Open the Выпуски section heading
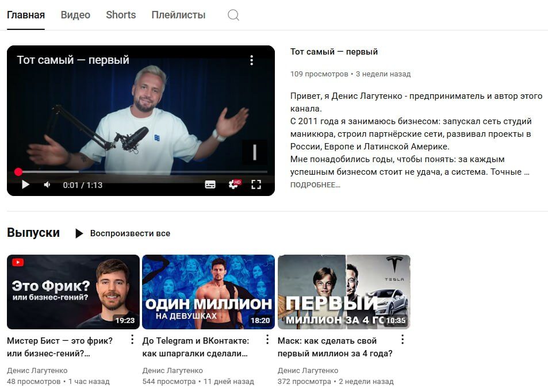Image resolution: width=548 pixels, height=392 pixels. pyautogui.click(x=33, y=233)
